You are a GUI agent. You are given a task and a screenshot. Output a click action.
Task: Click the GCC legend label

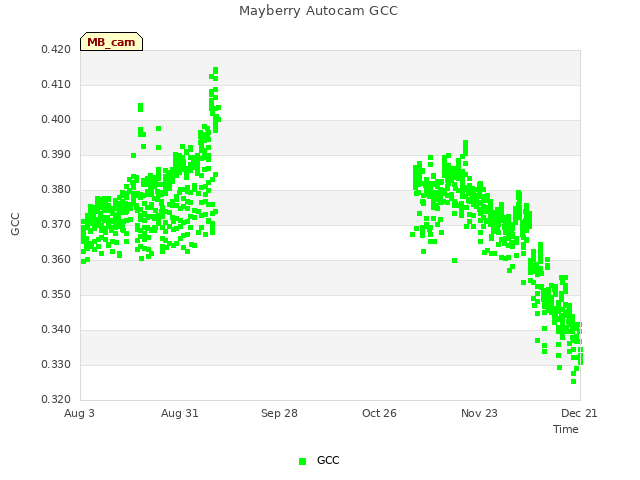pyautogui.click(x=328, y=460)
